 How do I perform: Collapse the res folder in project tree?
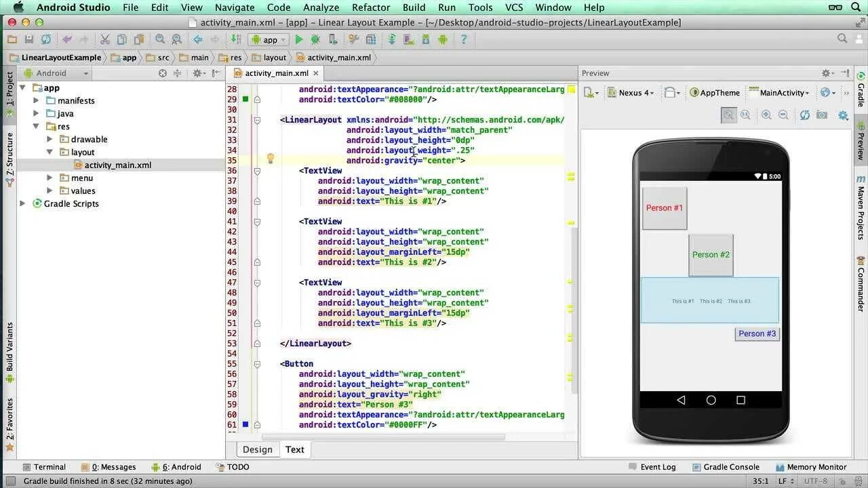pyautogui.click(x=36, y=126)
